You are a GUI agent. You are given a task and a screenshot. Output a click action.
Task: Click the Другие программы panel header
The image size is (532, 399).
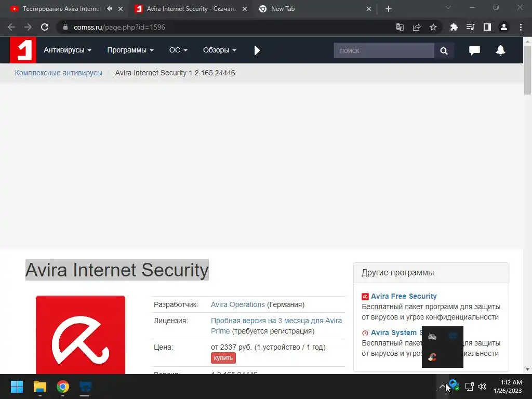(x=431, y=273)
